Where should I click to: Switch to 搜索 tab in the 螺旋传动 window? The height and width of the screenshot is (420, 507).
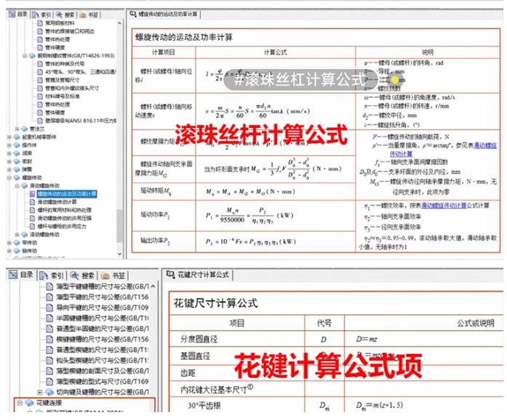65,15
